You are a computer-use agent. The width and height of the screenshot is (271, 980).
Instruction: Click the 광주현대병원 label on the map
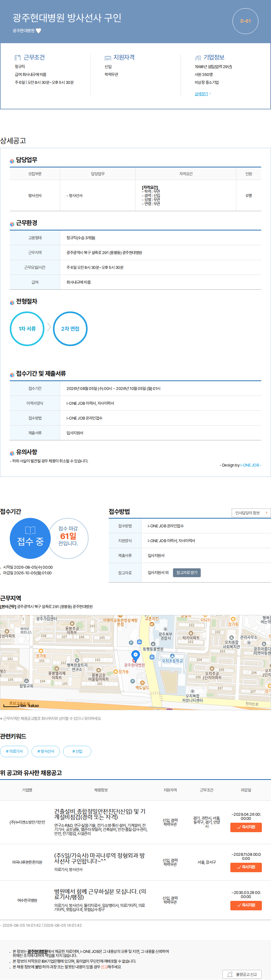pyautogui.click(x=134, y=665)
